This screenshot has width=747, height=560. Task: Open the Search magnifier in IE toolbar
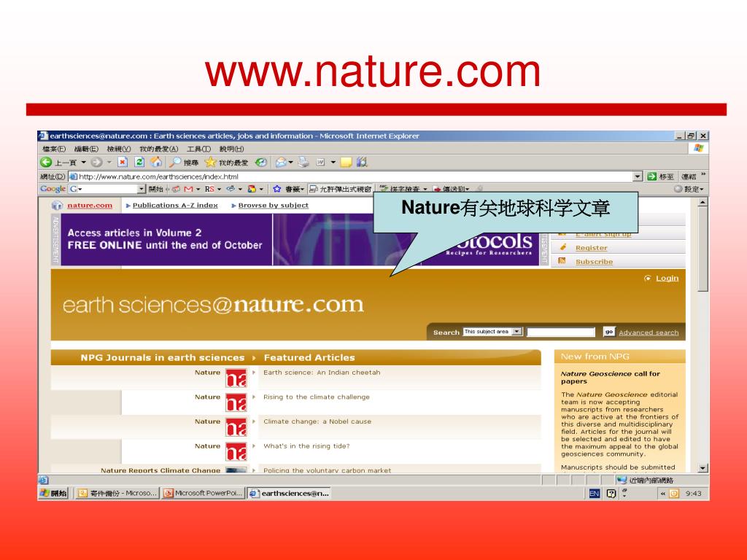175,163
